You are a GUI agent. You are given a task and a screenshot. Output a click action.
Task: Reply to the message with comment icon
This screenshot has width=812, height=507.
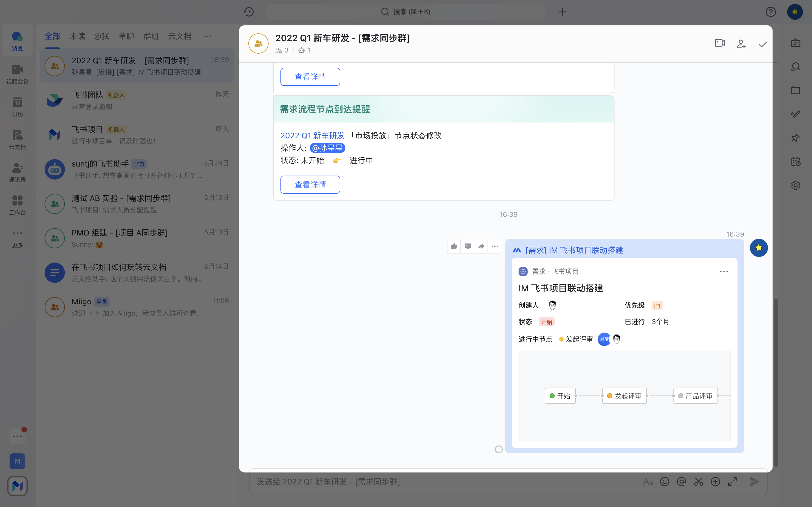point(468,246)
